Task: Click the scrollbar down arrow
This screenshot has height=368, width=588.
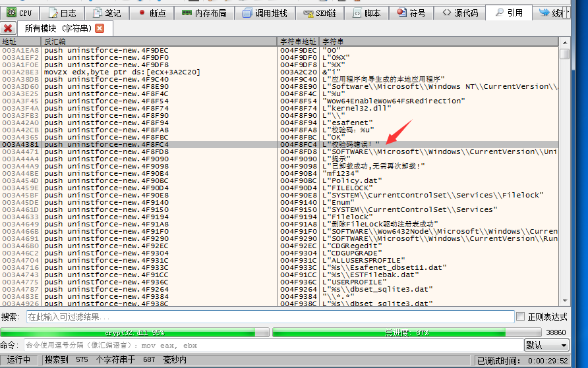Action: pos(565,301)
